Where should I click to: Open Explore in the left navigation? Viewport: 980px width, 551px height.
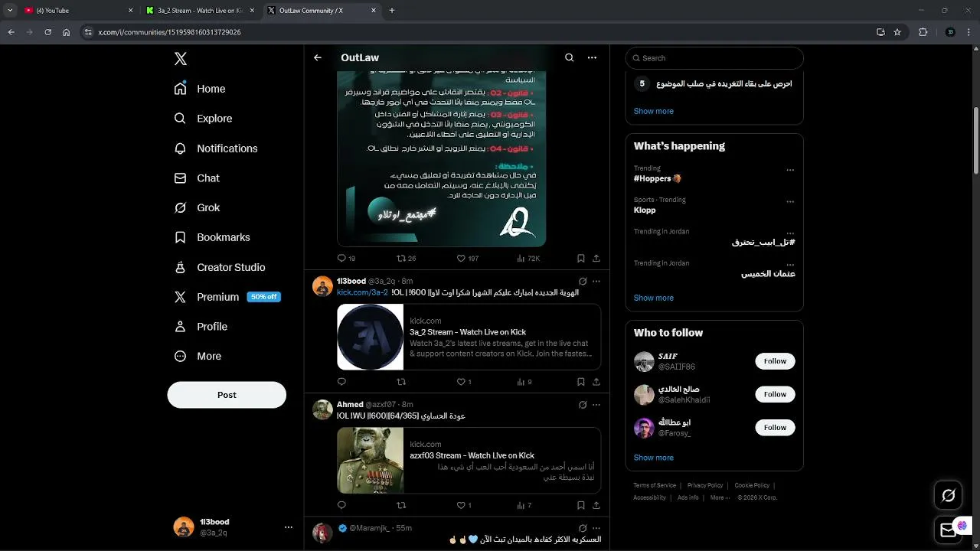[x=203, y=119]
